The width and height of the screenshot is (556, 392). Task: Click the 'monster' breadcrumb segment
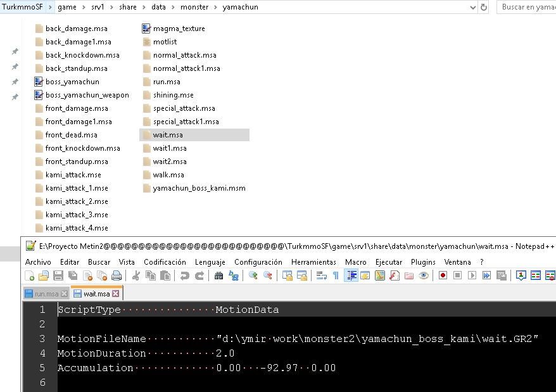pyautogui.click(x=194, y=7)
